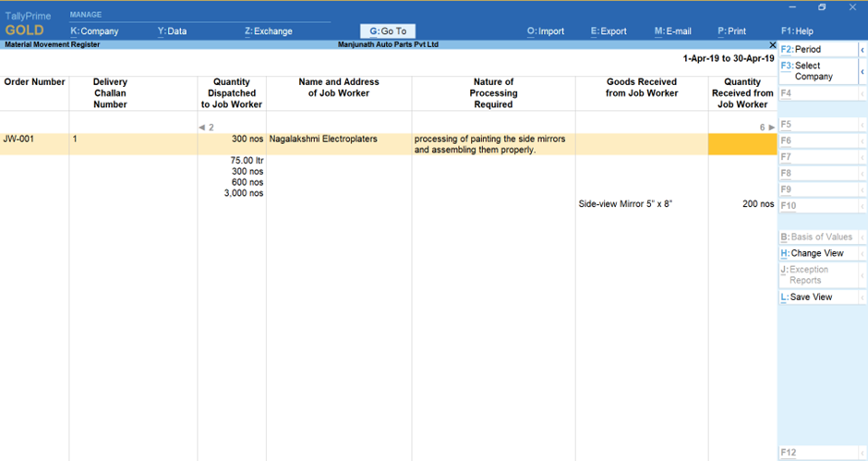Open the Z:Exchange menu
Image resolution: width=868 pixels, height=461 pixels.
269,31
